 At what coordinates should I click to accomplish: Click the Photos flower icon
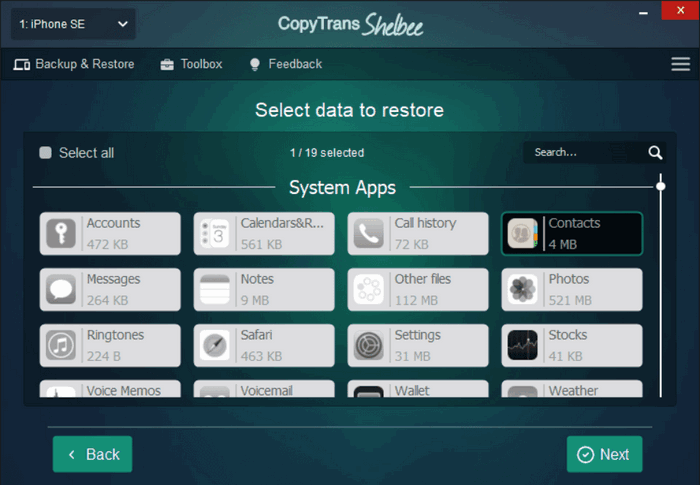(x=522, y=289)
